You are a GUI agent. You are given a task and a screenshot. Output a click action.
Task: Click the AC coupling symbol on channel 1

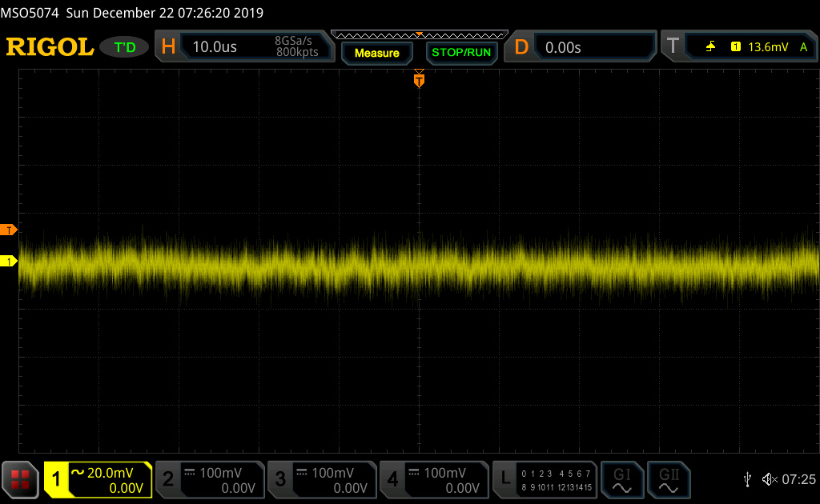coord(78,472)
